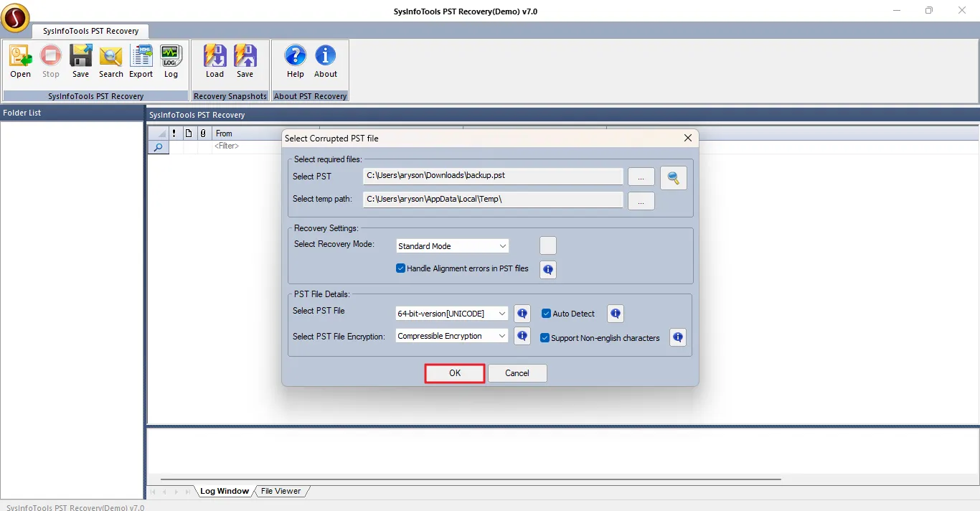Click the attachment paperclip column header
Image resolution: width=980 pixels, height=511 pixels.
tap(203, 133)
